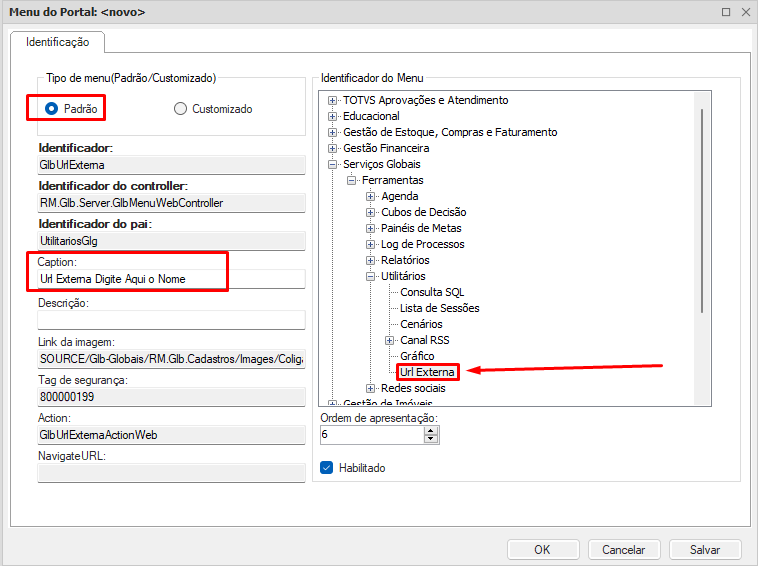The height and width of the screenshot is (566, 758).
Task: Select Gráfico in the tree
Action: [417, 356]
